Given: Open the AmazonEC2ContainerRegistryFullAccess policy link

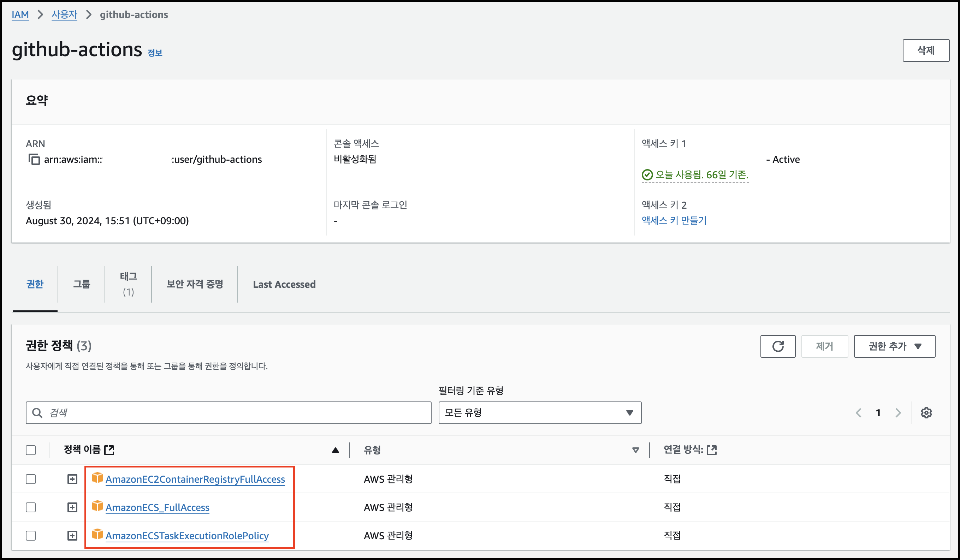Looking at the screenshot, I should click(195, 479).
